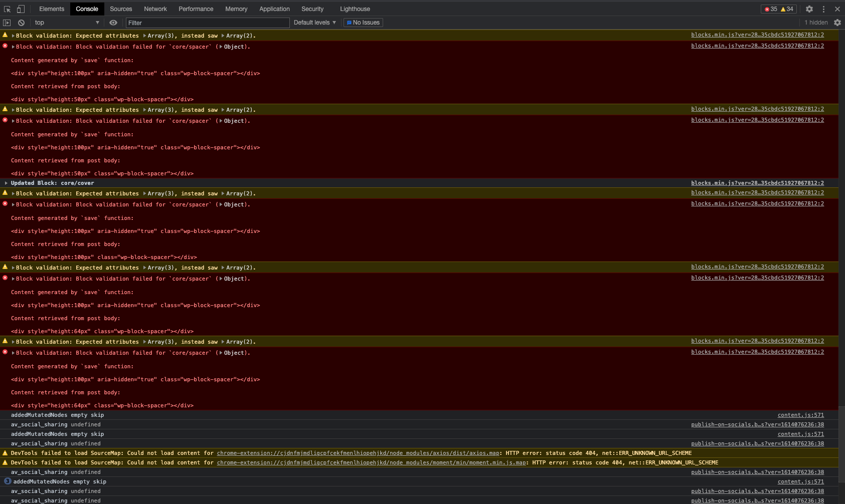
Task: Click the warning icon of the first validation warning
Action: click(x=5, y=35)
